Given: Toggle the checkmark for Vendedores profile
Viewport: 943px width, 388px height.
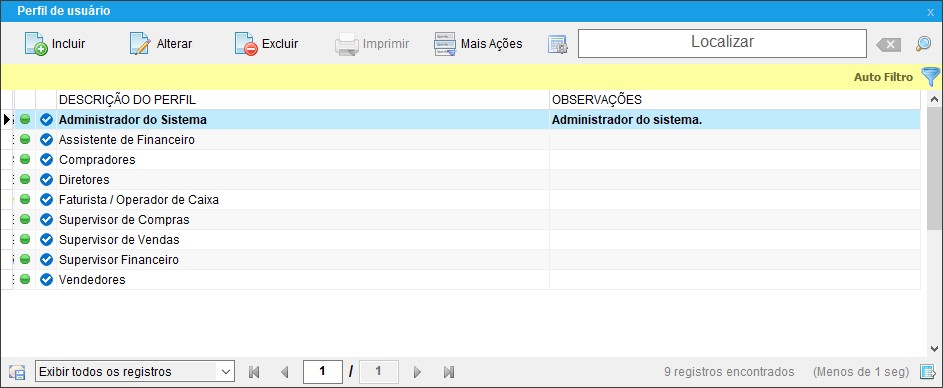Looking at the screenshot, I should [x=46, y=280].
